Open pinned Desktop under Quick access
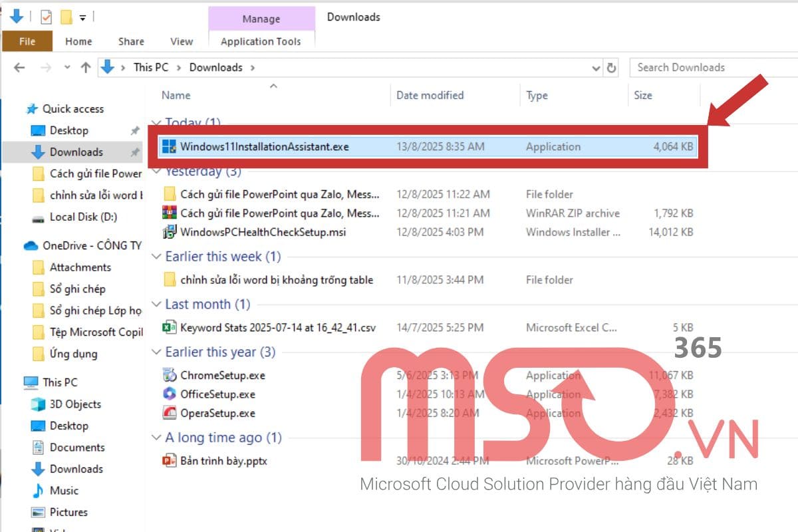The image size is (798, 532). click(68, 130)
